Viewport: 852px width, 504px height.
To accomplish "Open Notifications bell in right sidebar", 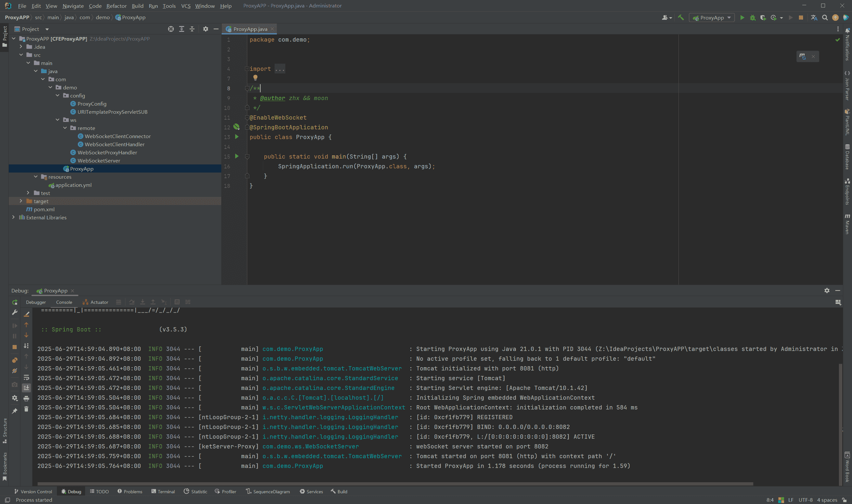I will point(847,30).
